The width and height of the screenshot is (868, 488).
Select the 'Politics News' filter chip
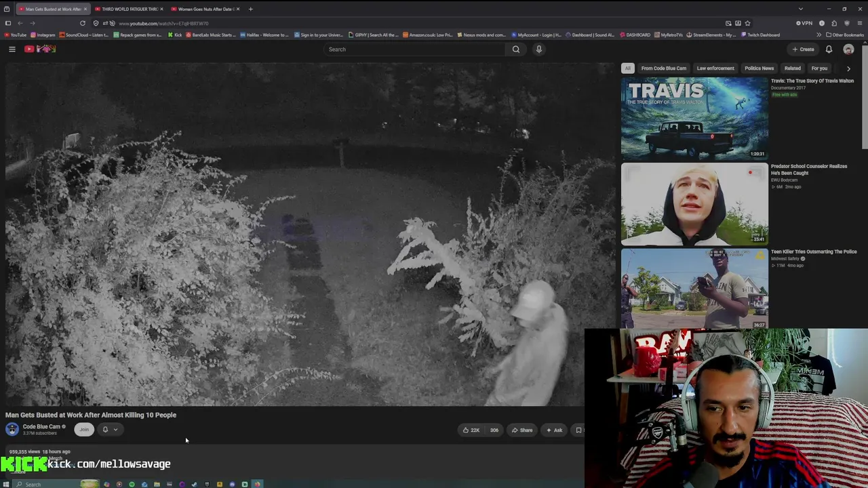[x=759, y=68]
